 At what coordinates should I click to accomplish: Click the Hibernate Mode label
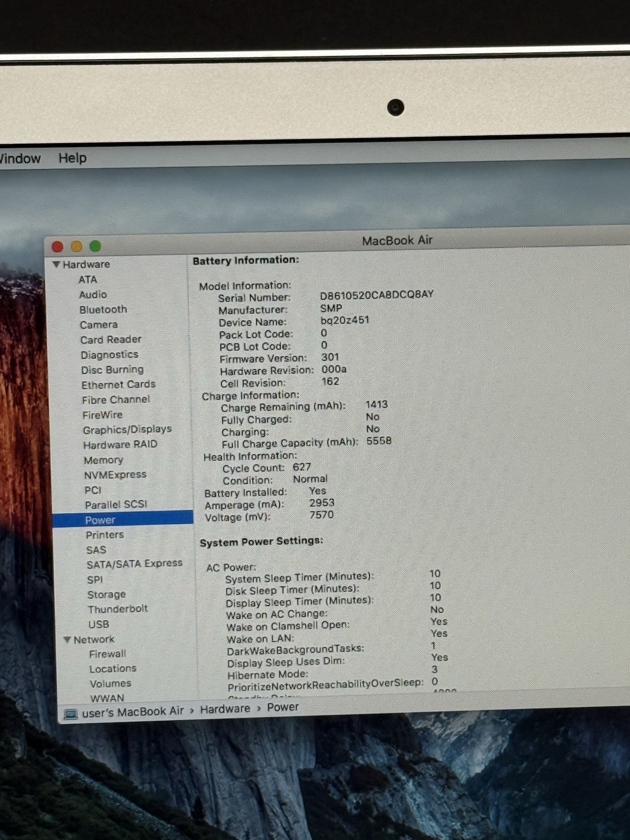pyautogui.click(x=268, y=675)
